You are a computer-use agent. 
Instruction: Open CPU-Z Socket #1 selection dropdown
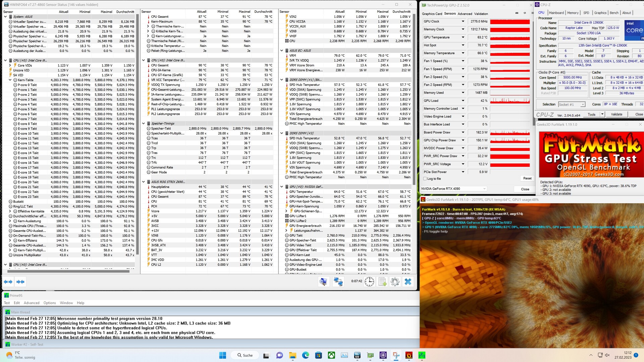tap(572, 104)
